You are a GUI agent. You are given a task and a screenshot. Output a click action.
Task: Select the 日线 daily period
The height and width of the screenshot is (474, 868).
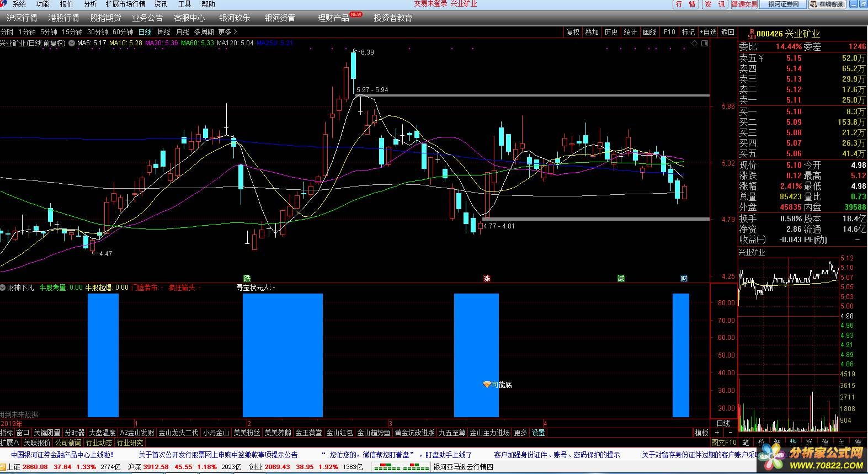point(145,32)
